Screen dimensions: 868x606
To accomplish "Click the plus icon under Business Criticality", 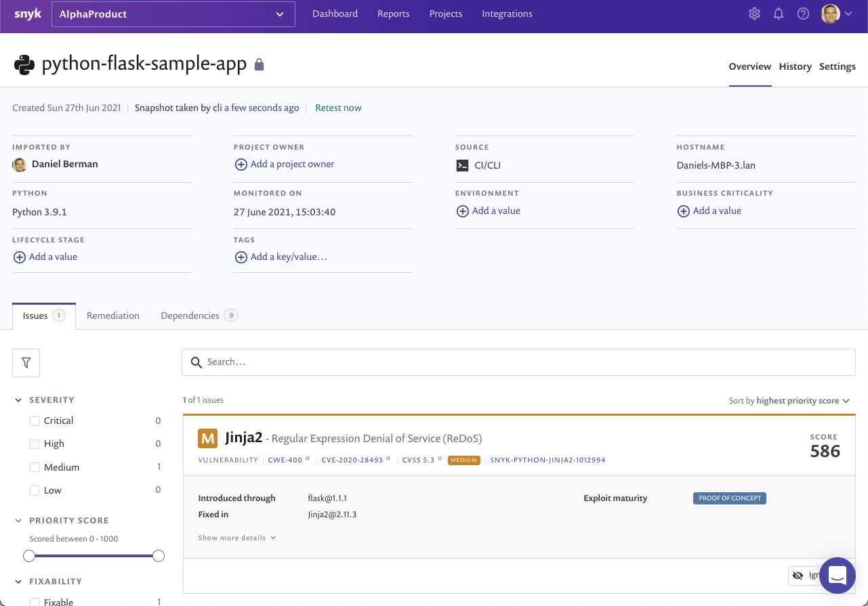I will (x=683, y=211).
